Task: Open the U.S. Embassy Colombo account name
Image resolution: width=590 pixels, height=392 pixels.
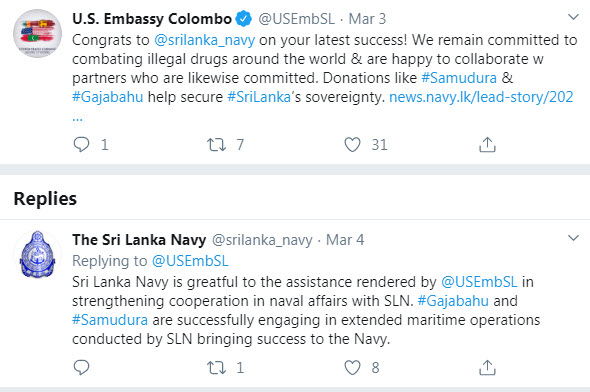Action: [152, 19]
